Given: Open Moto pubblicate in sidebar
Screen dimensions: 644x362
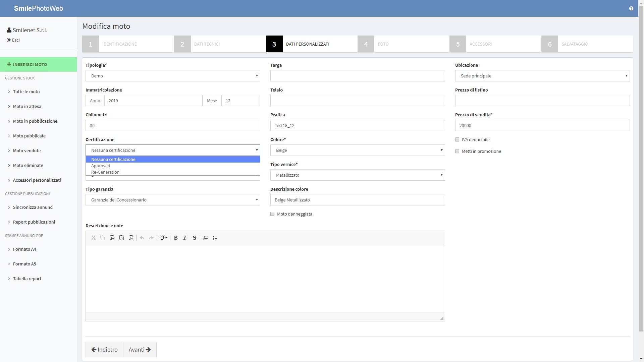Looking at the screenshot, I should click(29, 136).
